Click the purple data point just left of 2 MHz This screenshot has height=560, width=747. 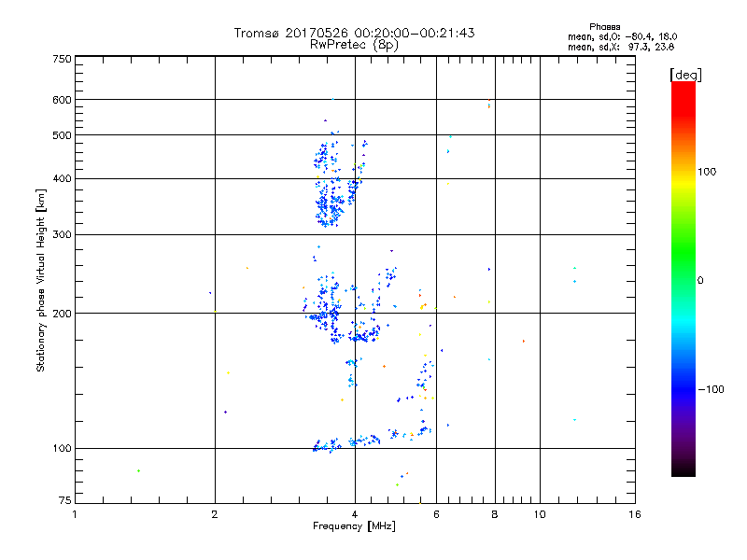210,293
